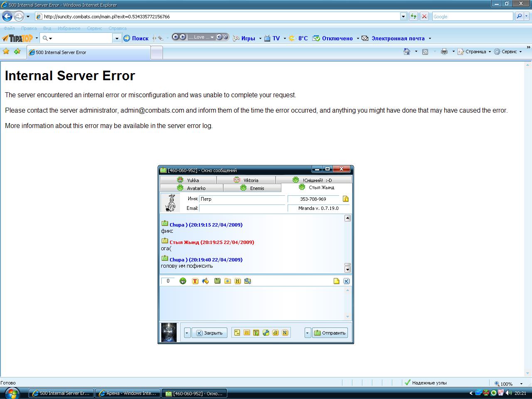532x399 pixels.
Task: Click into the chat message input area
Action: pos(253,303)
